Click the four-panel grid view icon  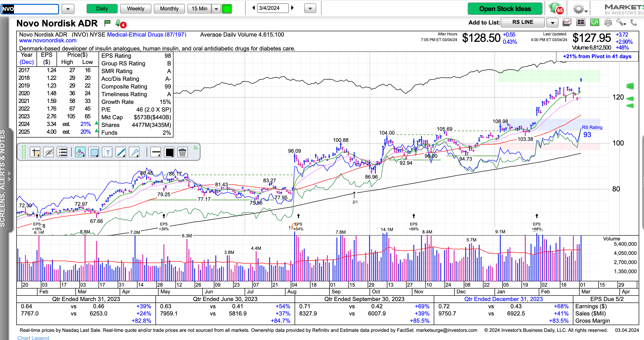[581, 23]
